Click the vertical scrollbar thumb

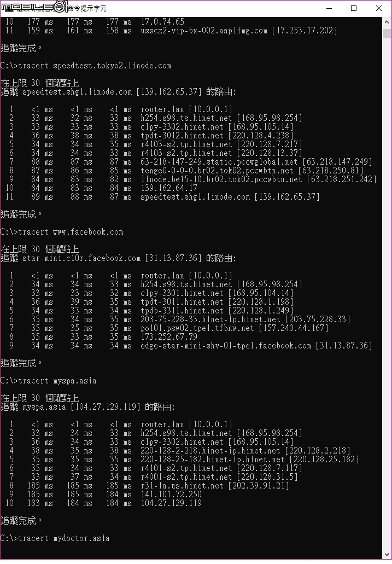click(x=387, y=33)
